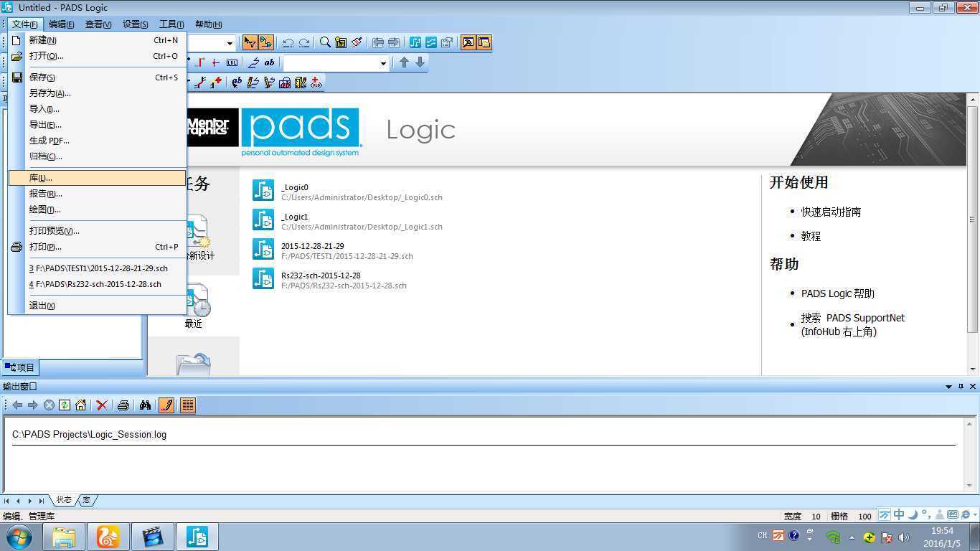The width and height of the screenshot is (980, 551).
Task: Toggle the pen icon button in the output toolbar
Action: 166,405
